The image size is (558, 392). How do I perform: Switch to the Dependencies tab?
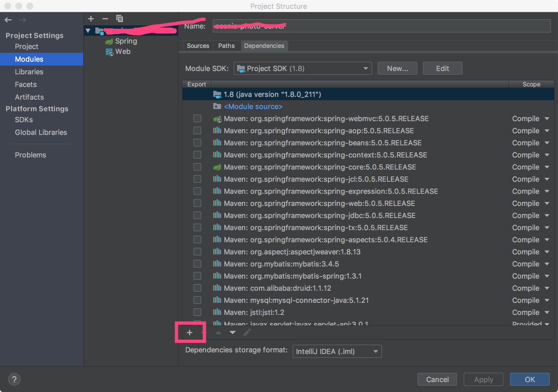(x=264, y=46)
